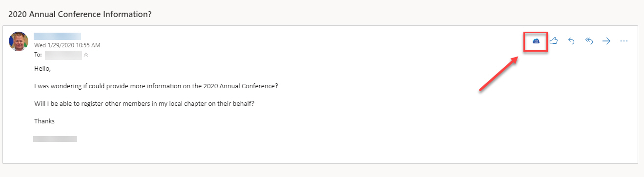Select the blurred sender name above date
The width and height of the screenshot is (644, 177).
[57, 36]
